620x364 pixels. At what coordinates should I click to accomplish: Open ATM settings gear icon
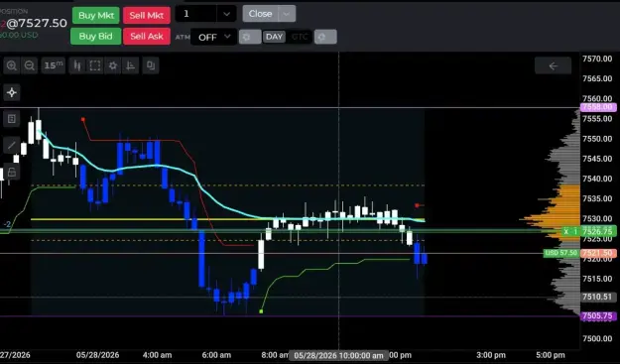250,37
